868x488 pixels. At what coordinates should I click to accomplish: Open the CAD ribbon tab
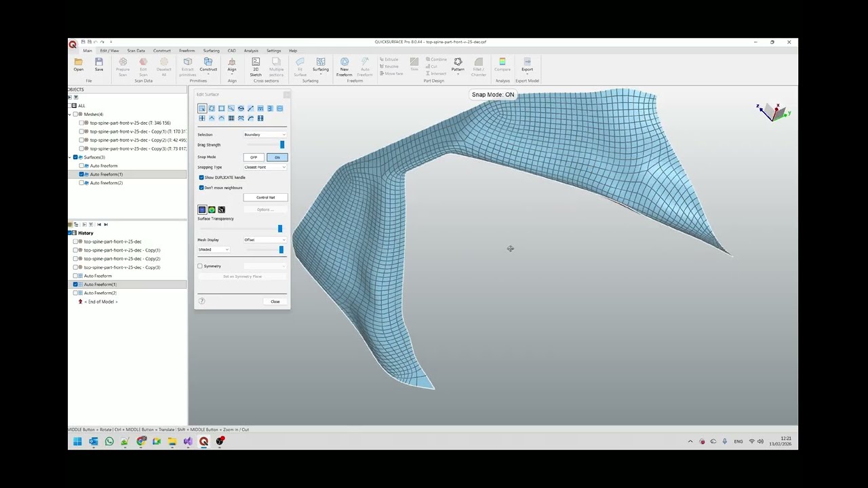[232, 51]
